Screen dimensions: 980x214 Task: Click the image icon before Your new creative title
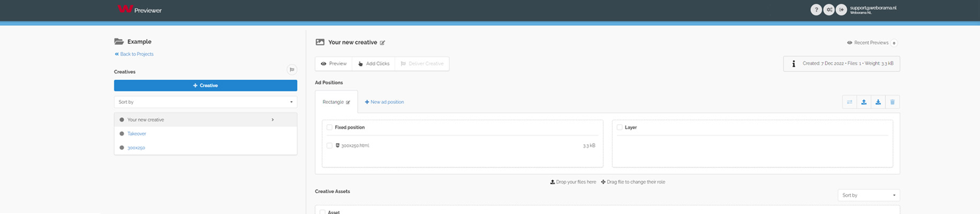[x=320, y=42]
